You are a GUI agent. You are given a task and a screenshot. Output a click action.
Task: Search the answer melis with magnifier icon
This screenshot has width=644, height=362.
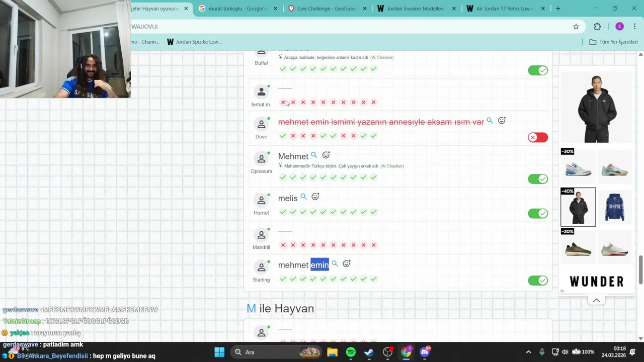click(x=303, y=197)
